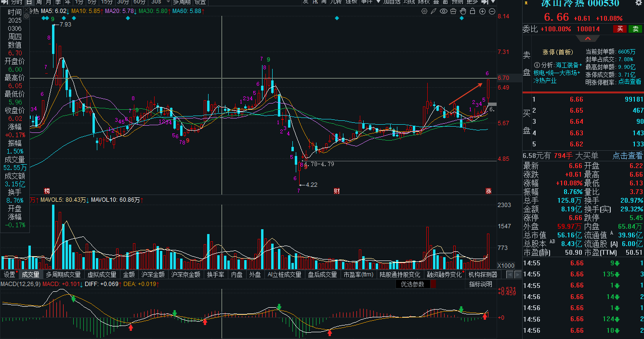Open chart settings gear icon
The width and height of the screenshot is (644, 339).
(424, 11)
